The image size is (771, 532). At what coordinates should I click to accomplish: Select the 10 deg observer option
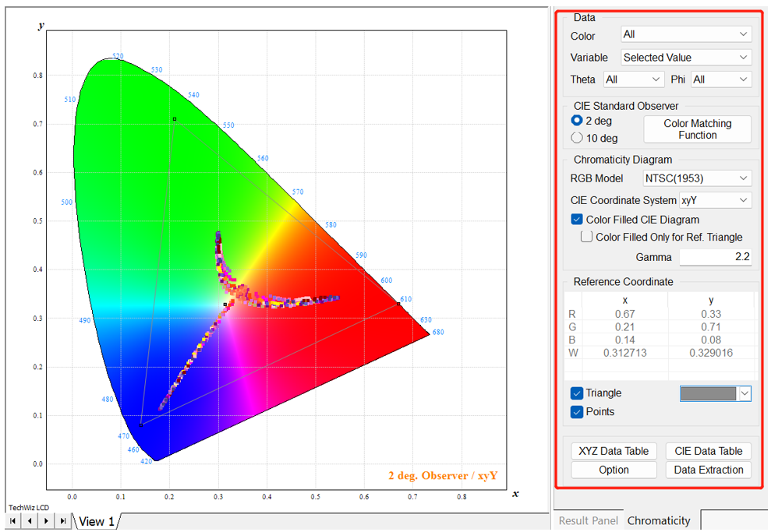coord(577,138)
